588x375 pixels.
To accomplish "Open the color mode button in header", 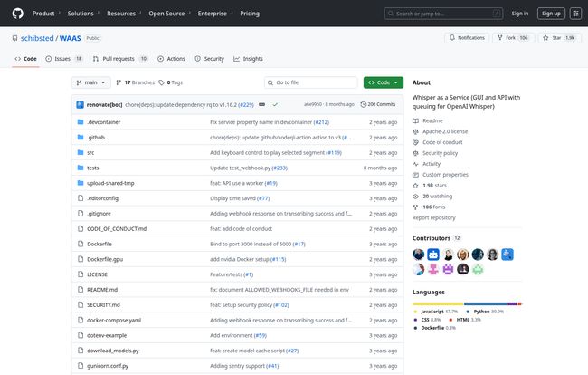I will click(x=575, y=14).
